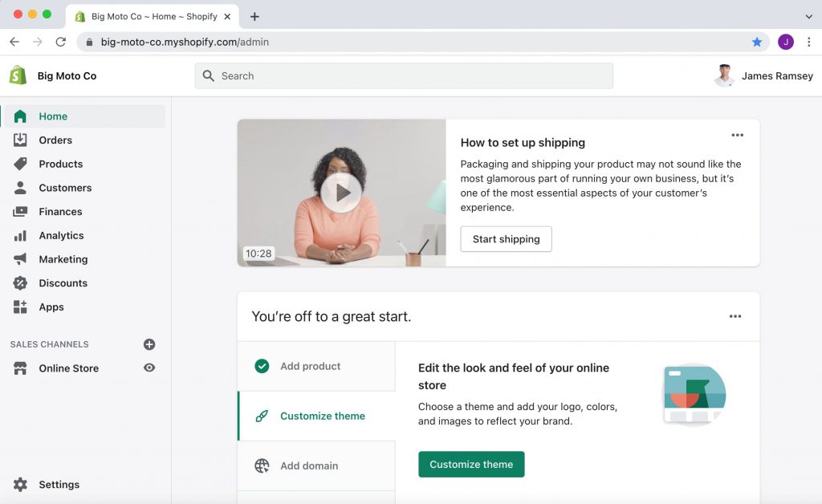Select the Customize theme step

[316, 416]
